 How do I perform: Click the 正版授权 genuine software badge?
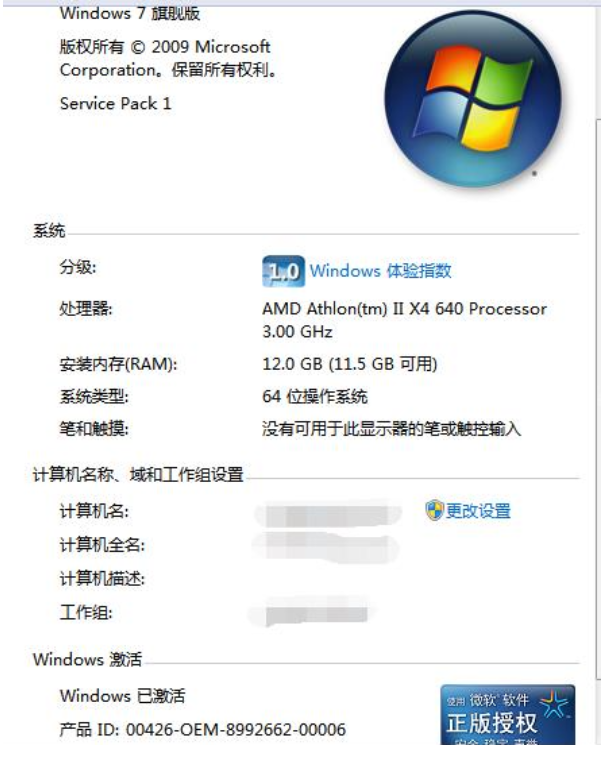pyautogui.click(x=508, y=715)
